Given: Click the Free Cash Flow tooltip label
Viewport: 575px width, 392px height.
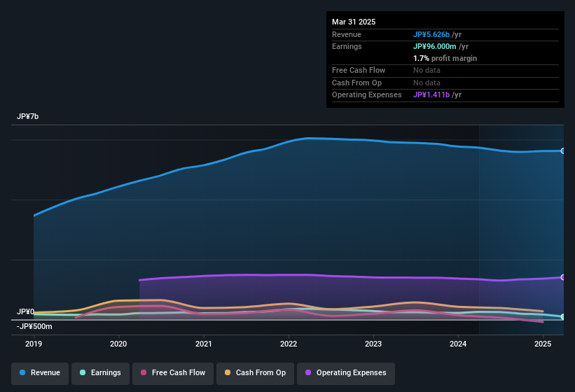Looking at the screenshot, I should [x=359, y=70].
